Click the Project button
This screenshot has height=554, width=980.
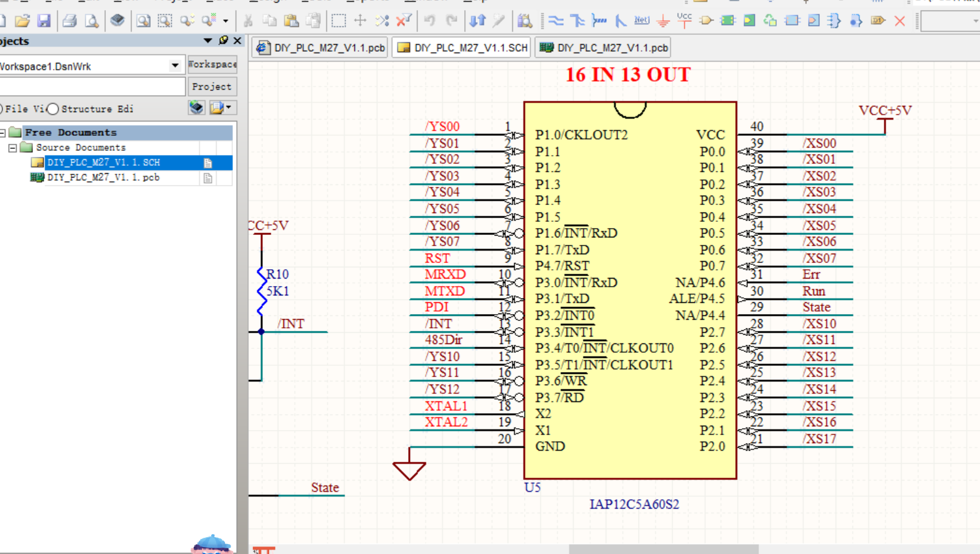point(212,87)
